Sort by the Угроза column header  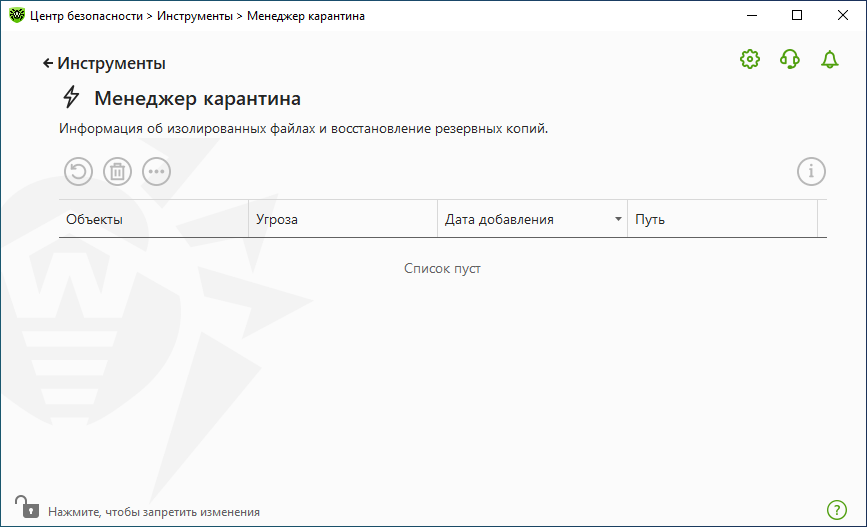pyautogui.click(x=343, y=219)
